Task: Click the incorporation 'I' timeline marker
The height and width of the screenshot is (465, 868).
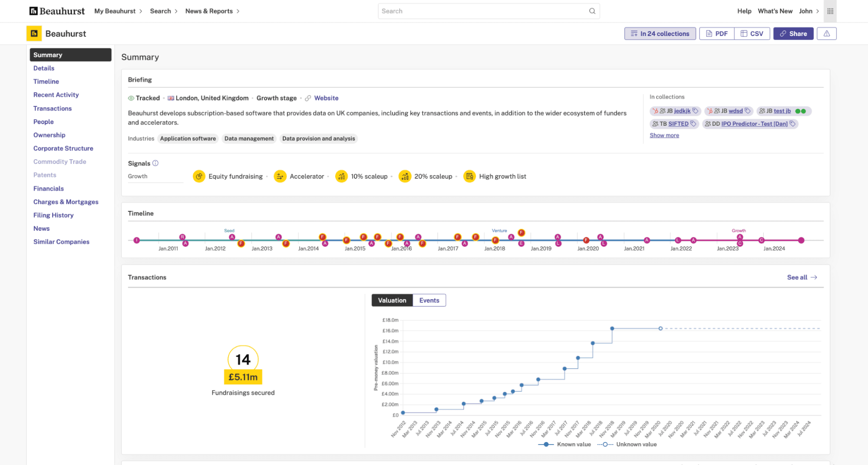Action: [137, 240]
